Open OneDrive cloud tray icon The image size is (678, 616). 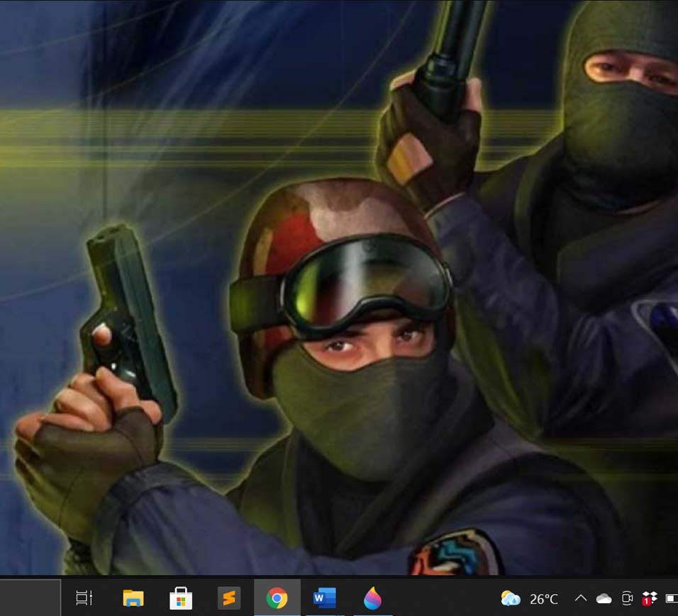pos(604,599)
